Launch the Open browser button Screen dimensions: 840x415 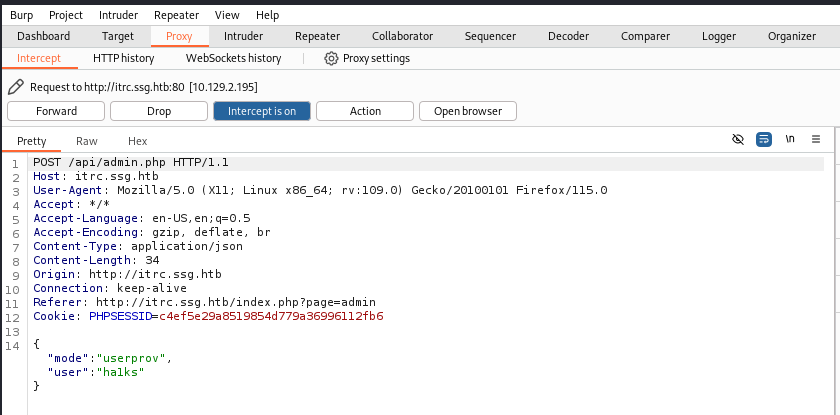pos(468,111)
